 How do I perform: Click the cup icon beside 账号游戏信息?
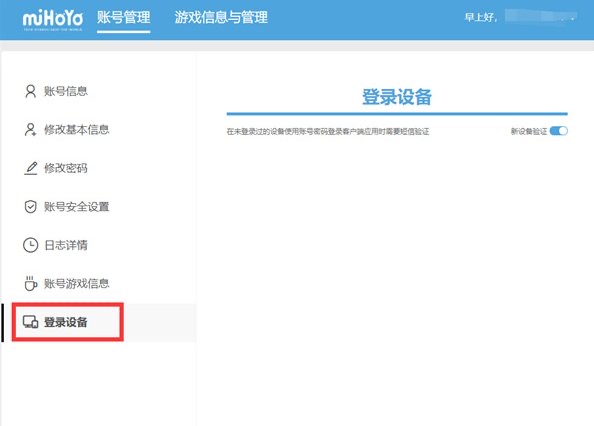tap(31, 283)
